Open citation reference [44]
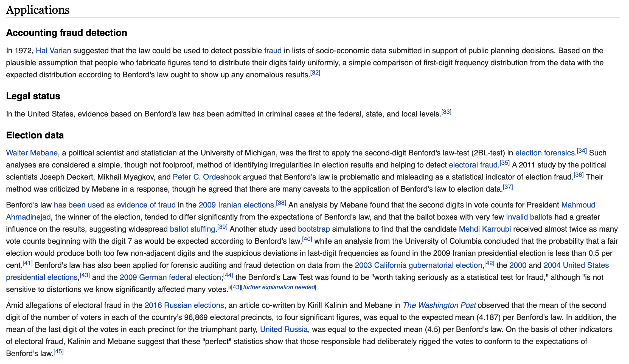The width and height of the screenshot is (629, 364). 228,275
